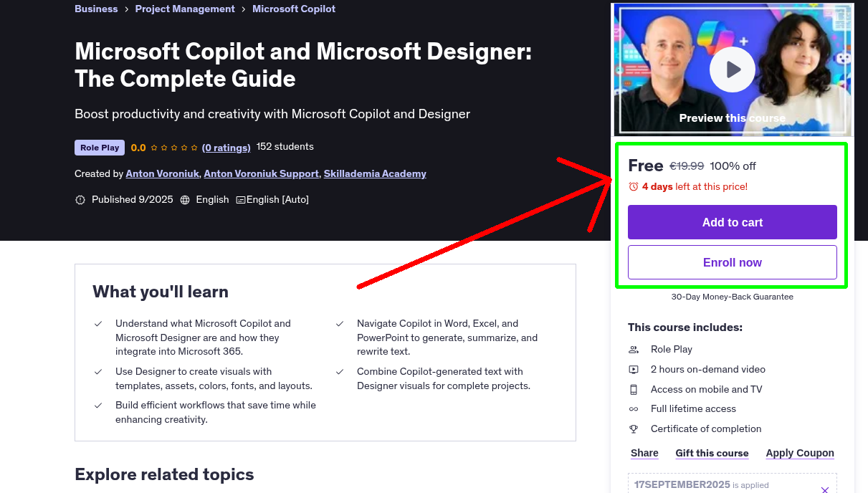Click the published date badge icon

click(x=80, y=200)
